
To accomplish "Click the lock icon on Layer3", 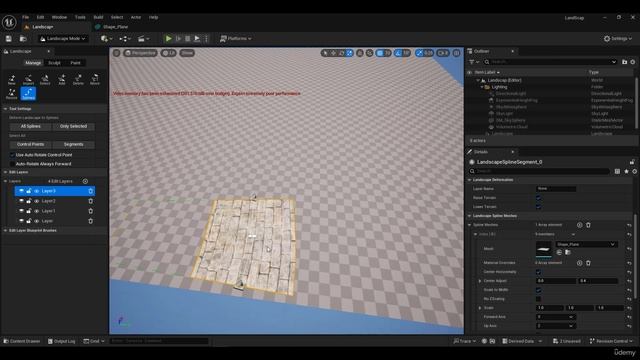I will tap(29, 191).
